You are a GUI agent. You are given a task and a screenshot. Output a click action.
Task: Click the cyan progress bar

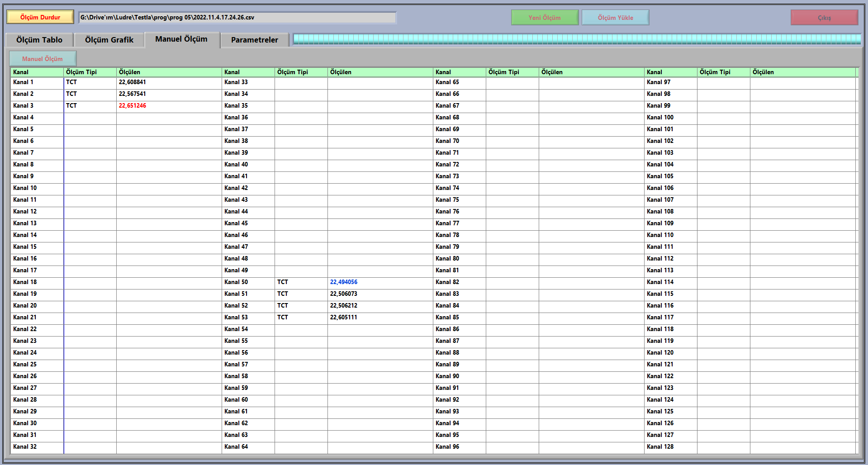(576, 39)
